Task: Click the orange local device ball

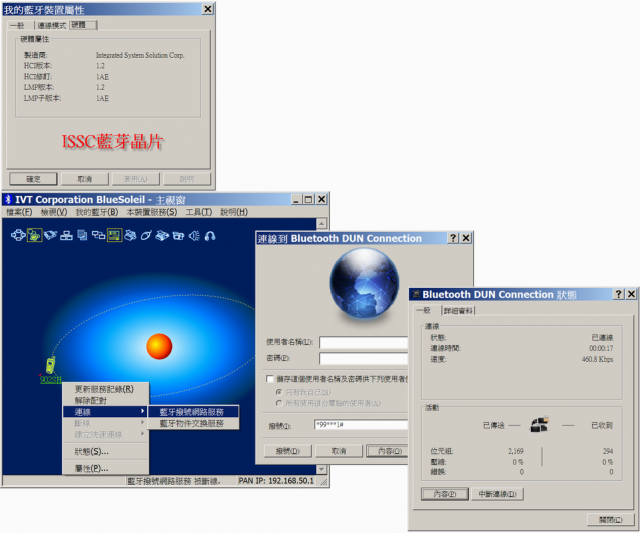Action: (x=159, y=346)
